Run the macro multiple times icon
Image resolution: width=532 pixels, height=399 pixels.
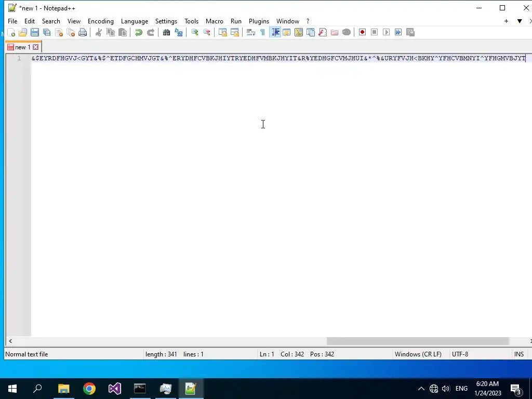pos(398,32)
